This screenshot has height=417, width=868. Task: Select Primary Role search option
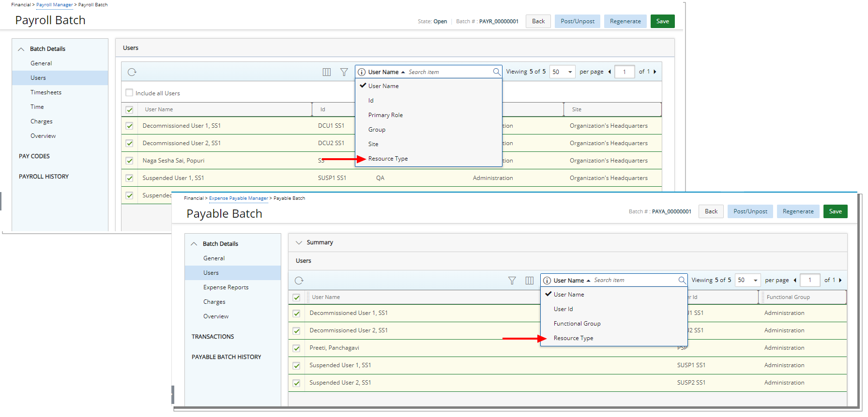[x=385, y=115]
